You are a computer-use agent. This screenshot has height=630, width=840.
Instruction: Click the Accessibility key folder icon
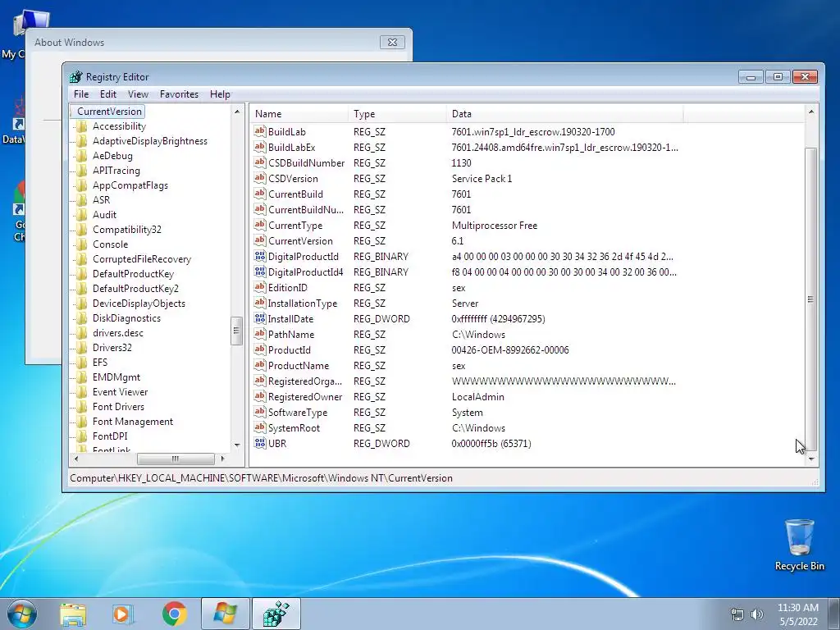tap(82, 126)
